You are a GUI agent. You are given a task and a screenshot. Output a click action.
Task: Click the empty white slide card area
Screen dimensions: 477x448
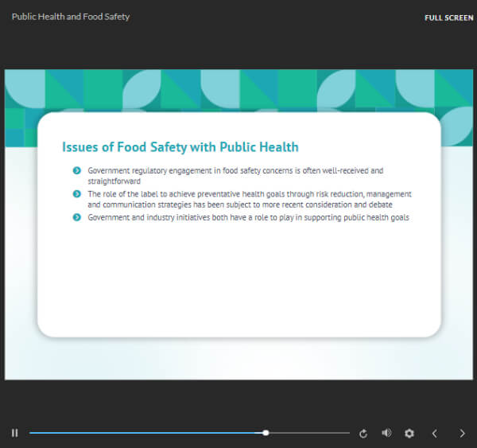[238, 279]
